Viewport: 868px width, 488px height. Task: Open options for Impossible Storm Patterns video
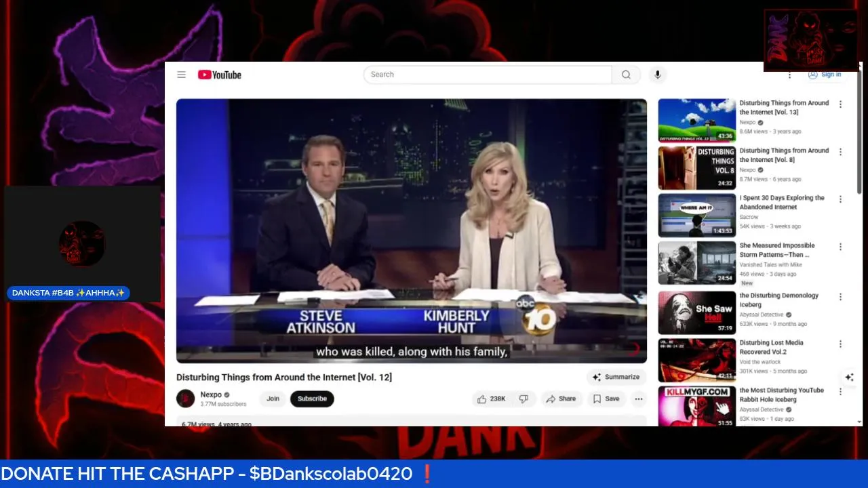click(840, 247)
